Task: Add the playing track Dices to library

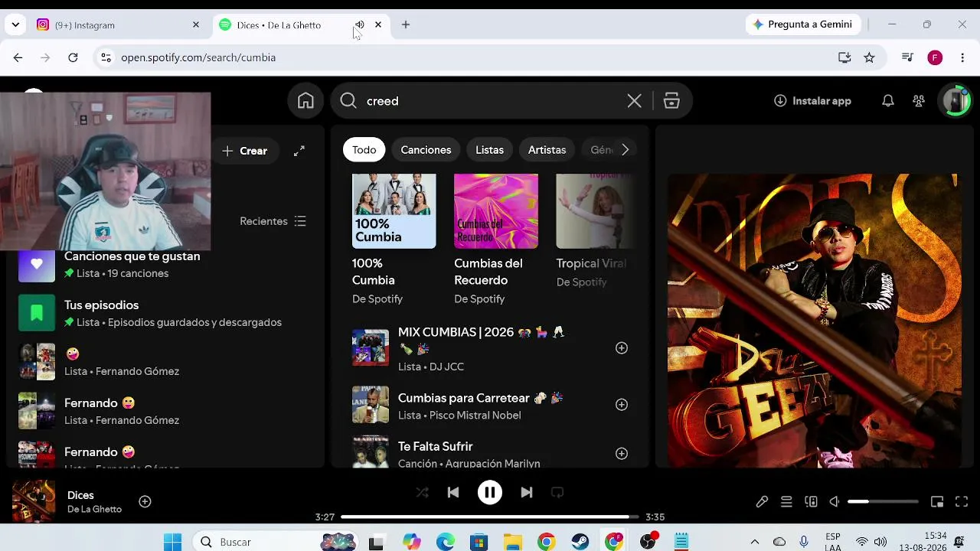Action: pos(145,502)
